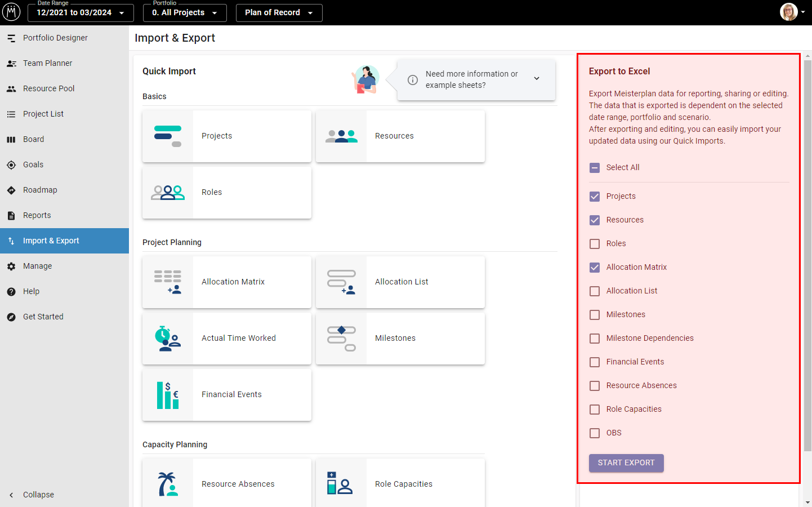Go to Portfolio Designer
This screenshot has height=507, width=812.
pyautogui.click(x=64, y=38)
